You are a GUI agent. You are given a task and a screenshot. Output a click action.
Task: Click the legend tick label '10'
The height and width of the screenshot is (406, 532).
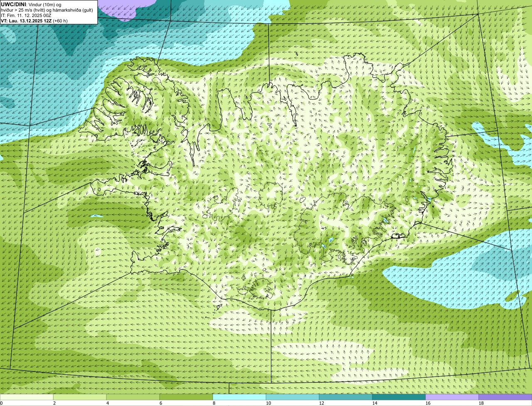click(268, 403)
